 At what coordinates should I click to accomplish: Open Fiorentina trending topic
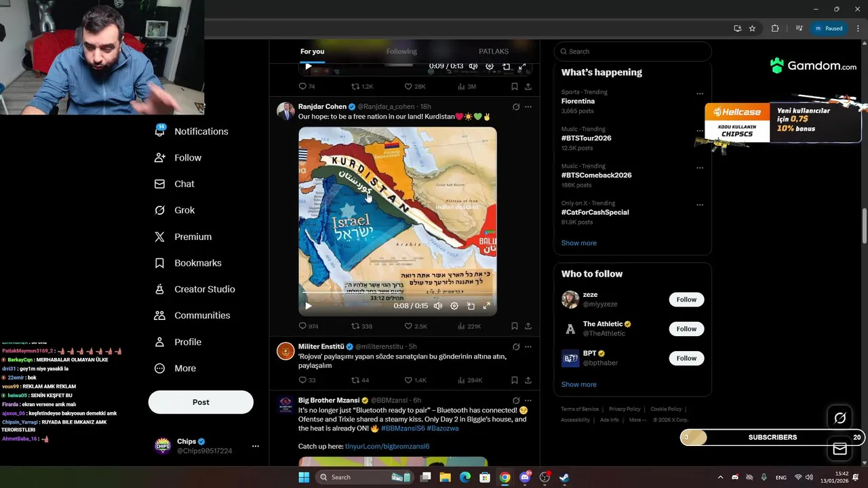578,101
